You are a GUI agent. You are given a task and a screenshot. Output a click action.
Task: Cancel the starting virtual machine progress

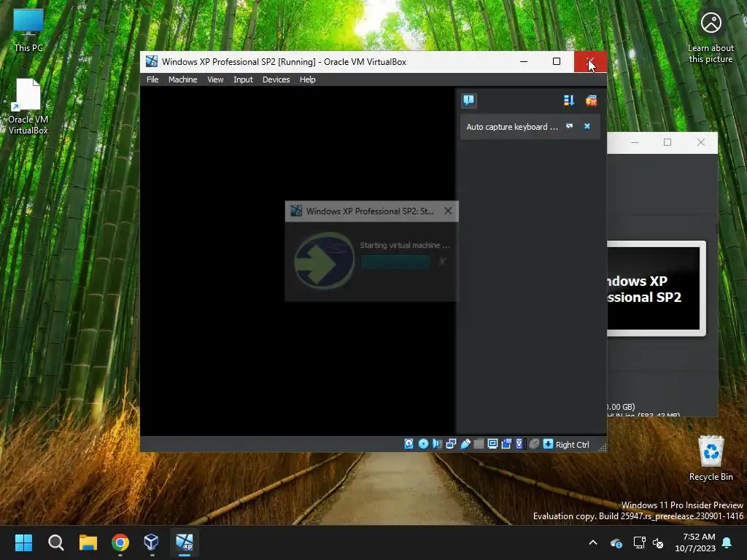point(443,262)
